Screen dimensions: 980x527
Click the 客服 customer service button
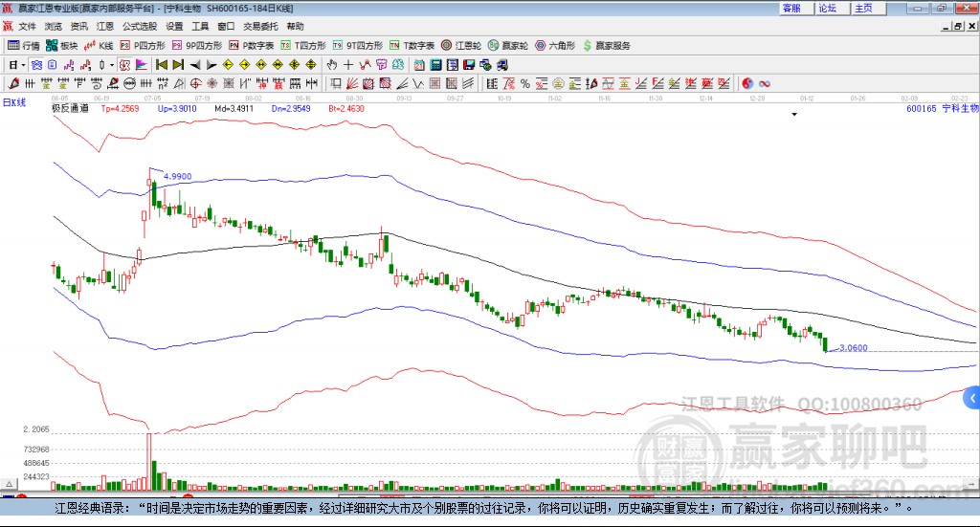(x=791, y=8)
